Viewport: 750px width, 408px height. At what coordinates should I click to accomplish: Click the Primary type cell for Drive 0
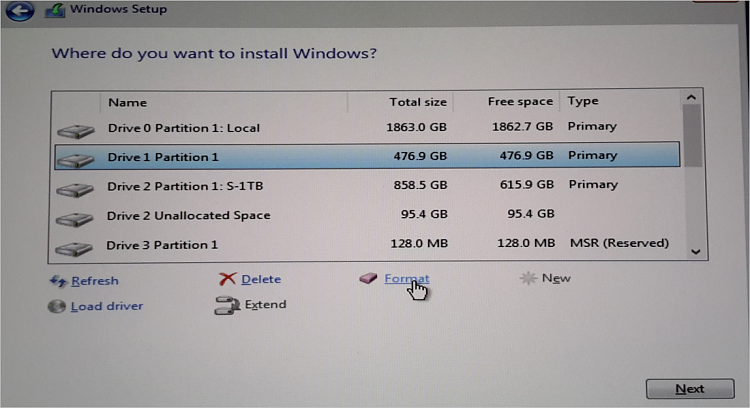point(592,126)
